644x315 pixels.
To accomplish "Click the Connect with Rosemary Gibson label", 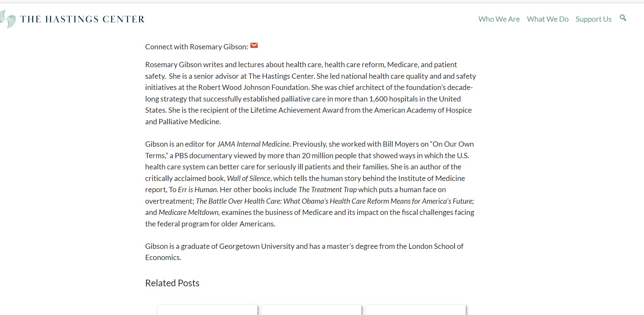I will point(197,47).
